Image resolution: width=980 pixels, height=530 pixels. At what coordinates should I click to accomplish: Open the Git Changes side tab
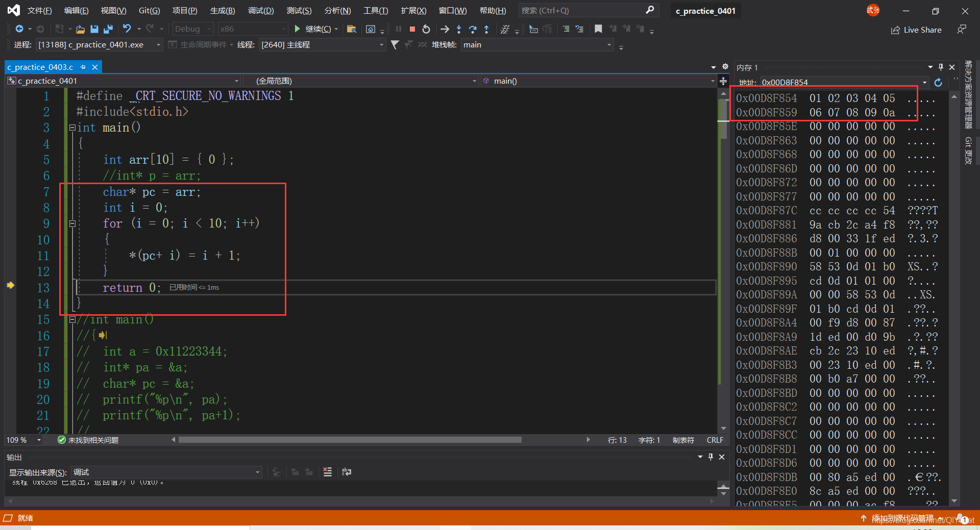coord(968,150)
